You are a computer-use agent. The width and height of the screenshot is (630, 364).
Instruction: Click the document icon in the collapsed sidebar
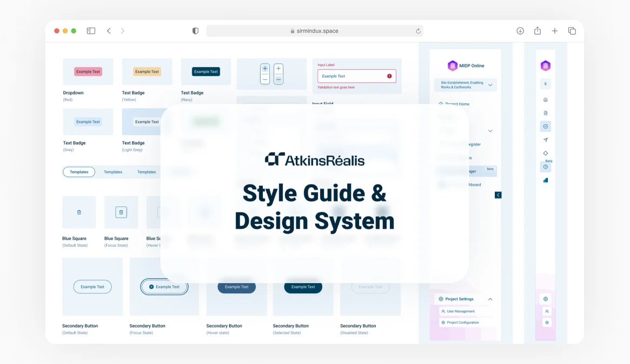[545, 113]
